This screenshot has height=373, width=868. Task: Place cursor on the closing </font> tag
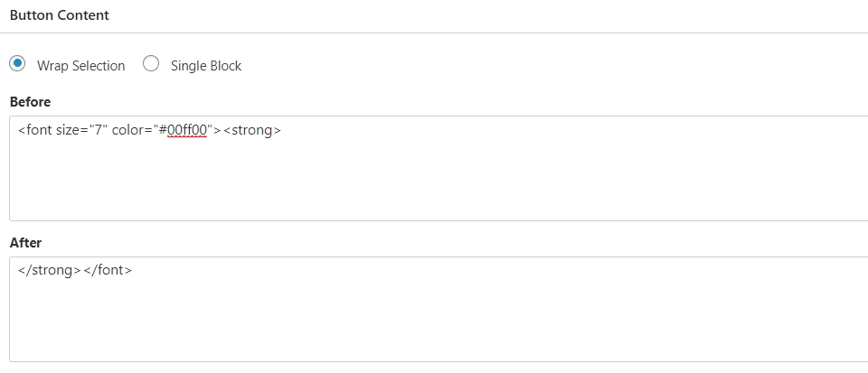tap(108, 270)
